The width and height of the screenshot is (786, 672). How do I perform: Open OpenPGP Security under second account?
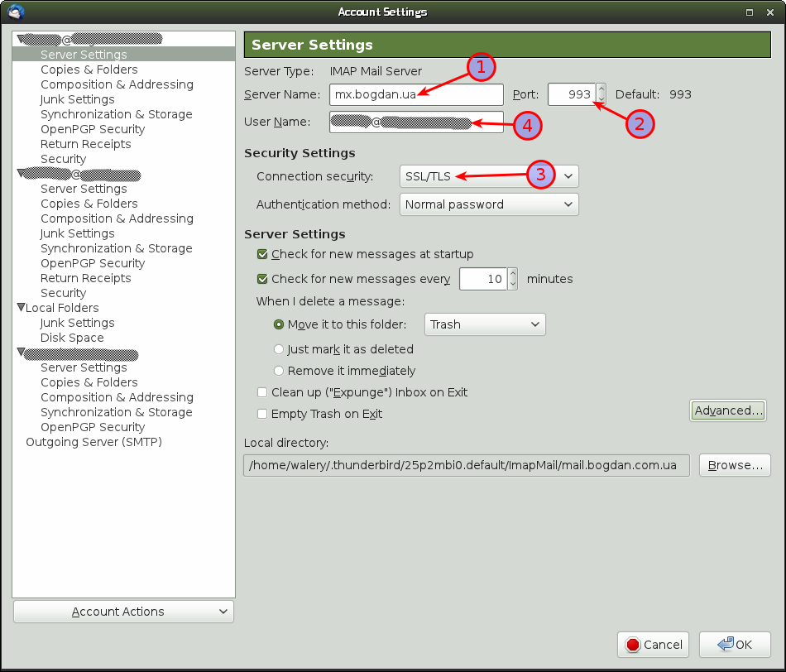tap(93, 263)
